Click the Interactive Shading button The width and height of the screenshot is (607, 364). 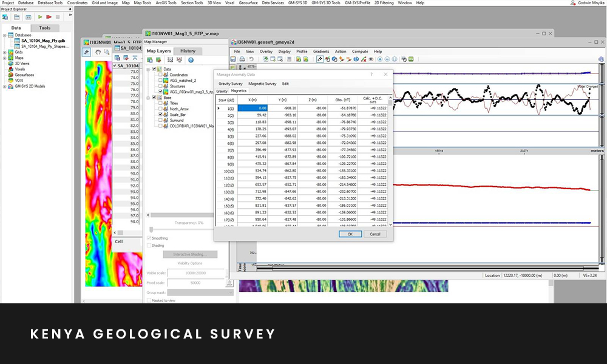190,255
